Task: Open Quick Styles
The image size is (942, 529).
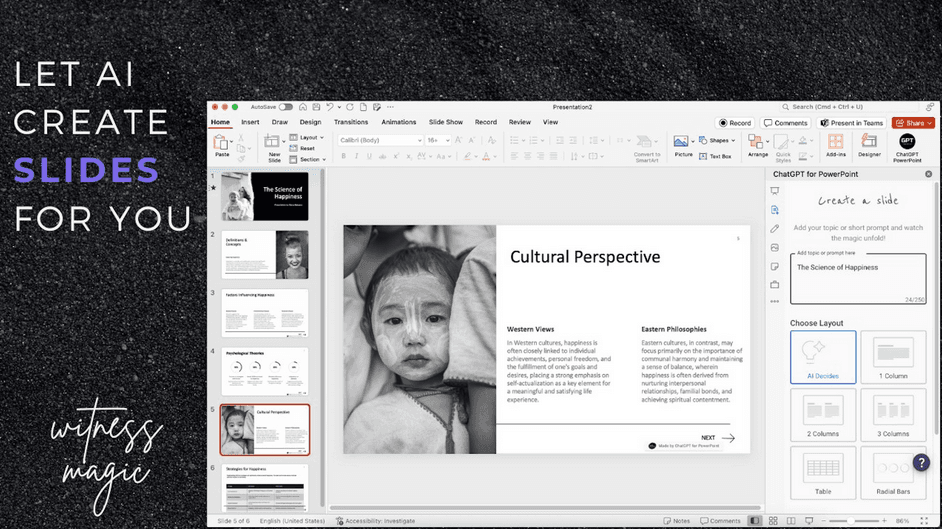Action: click(x=783, y=148)
